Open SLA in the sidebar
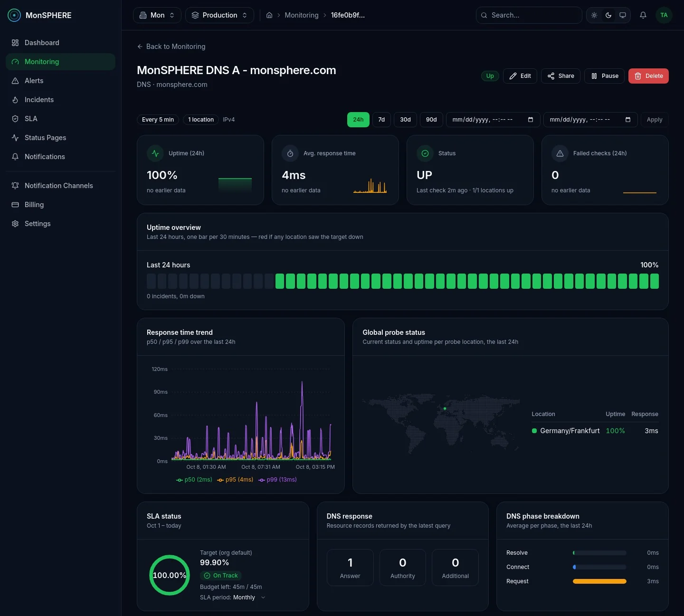Screen dimensions: 684x616 pos(60,119)
